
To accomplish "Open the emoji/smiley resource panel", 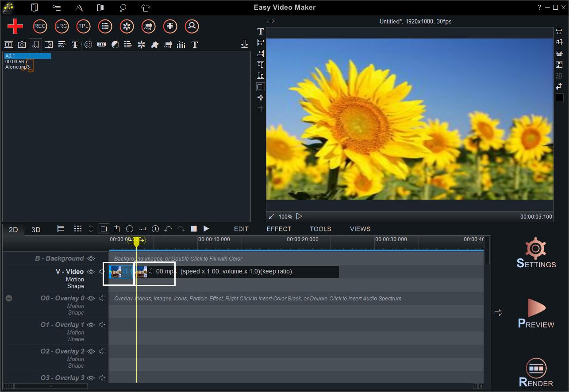I will pos(88,44).
